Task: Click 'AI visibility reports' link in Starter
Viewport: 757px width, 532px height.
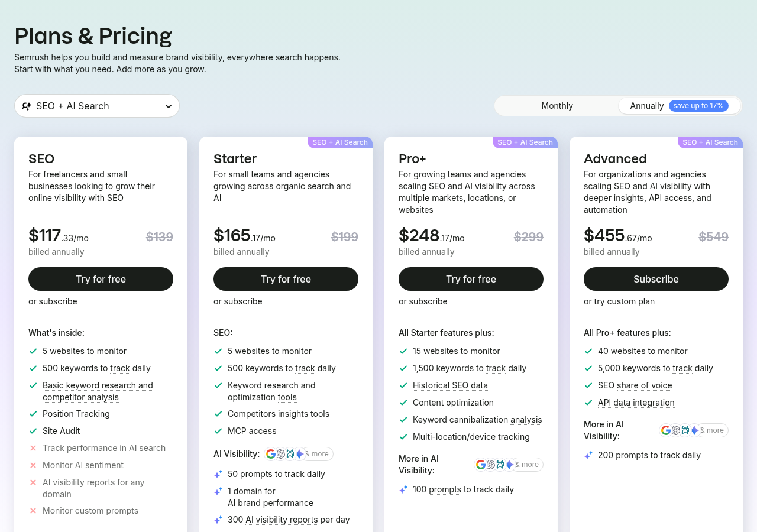Action: pyautogui.click(x=282, y=520)
